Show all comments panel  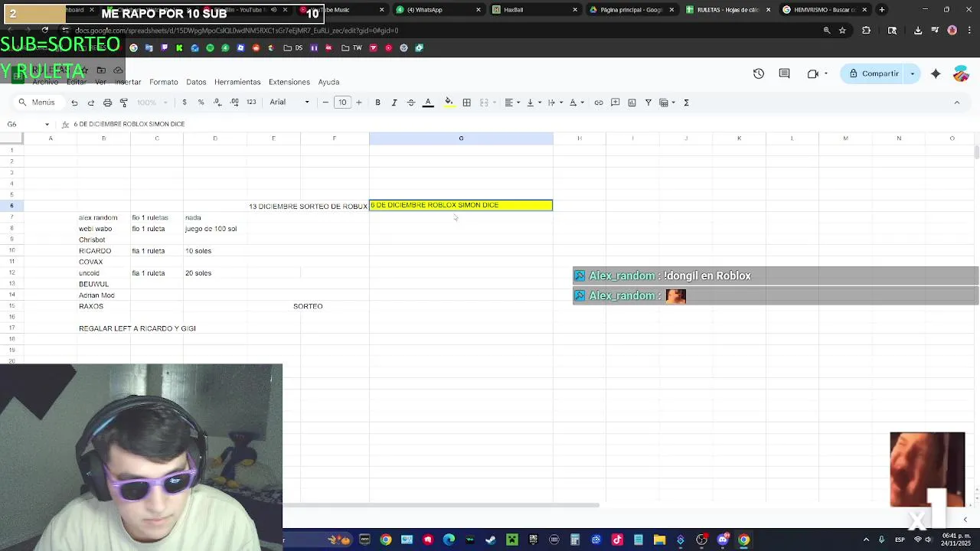[x=784, y=73]
